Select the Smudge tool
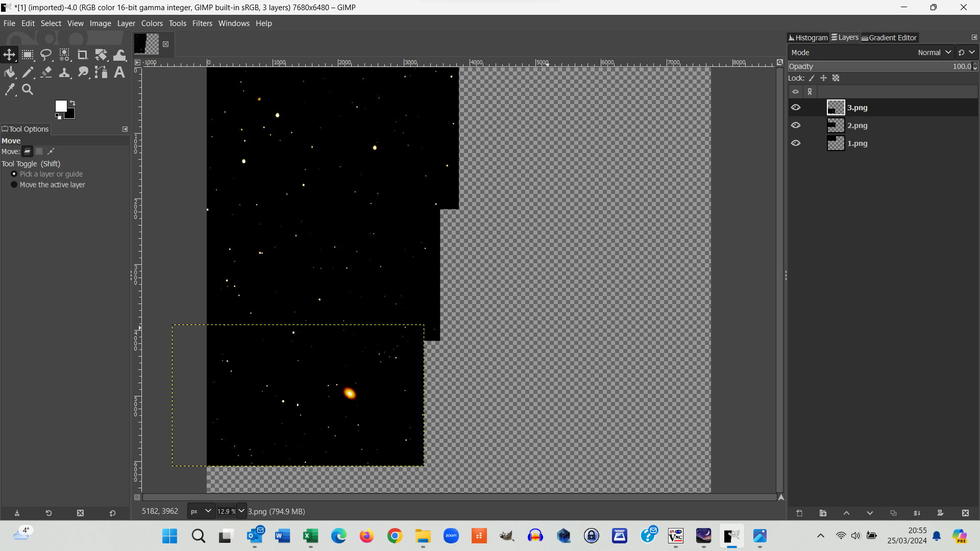This screenshot has width=980, height=551. tap(83, 72)
